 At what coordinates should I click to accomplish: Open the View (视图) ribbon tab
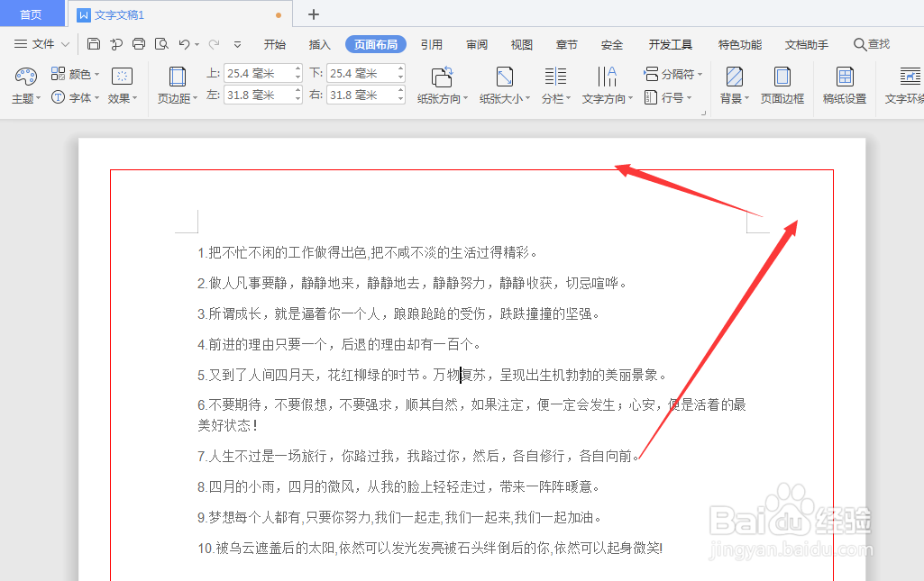pyautogui.click(x=522, y=44)
